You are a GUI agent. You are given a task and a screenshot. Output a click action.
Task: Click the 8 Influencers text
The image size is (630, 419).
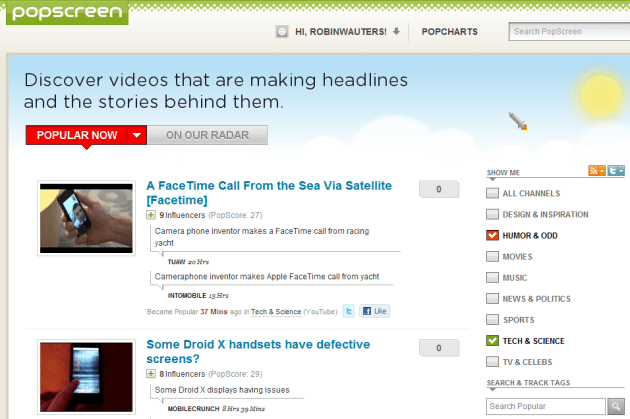point(182,374)
